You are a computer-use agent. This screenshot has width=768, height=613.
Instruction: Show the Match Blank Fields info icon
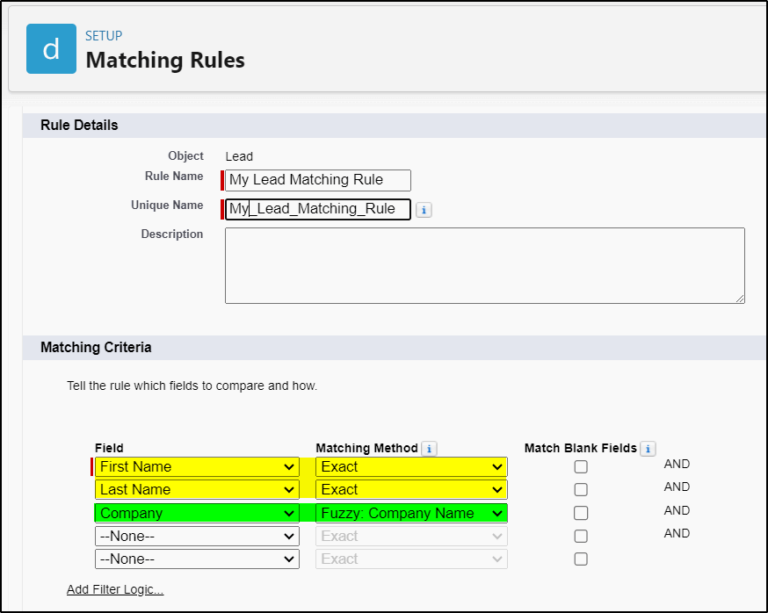click(648, 448)
